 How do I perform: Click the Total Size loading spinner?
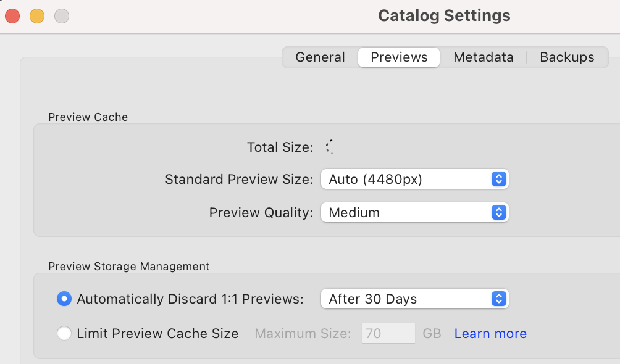pyautogui.click(x=330, y=147)
